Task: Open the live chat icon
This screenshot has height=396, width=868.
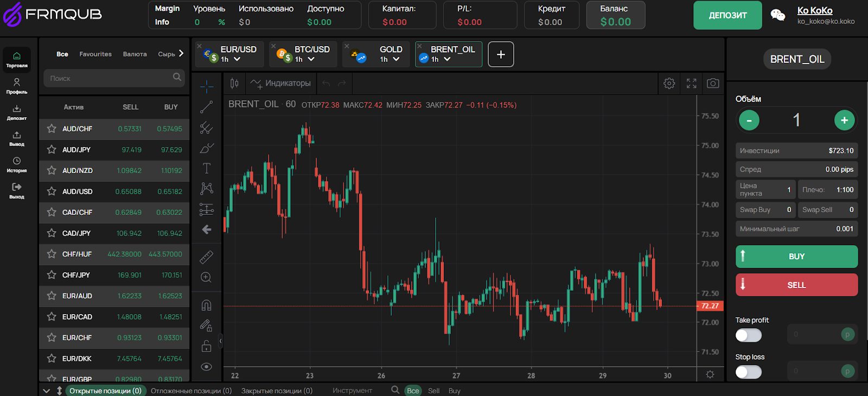Action: [778, 15]
